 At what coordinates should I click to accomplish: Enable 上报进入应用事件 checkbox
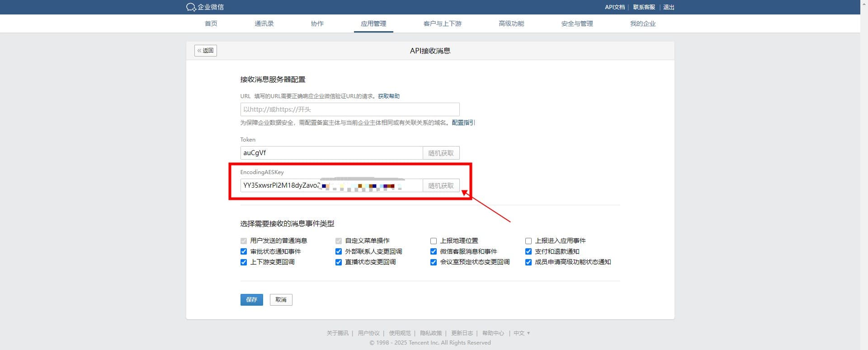click(x=528, y=241)
